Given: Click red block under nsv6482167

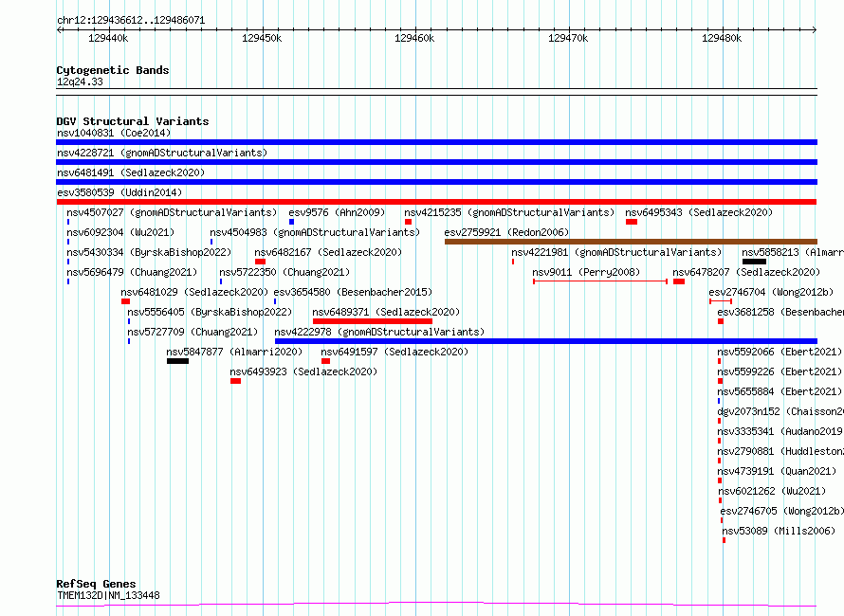Looking at the screenshot, I should (x=260, y=262).
